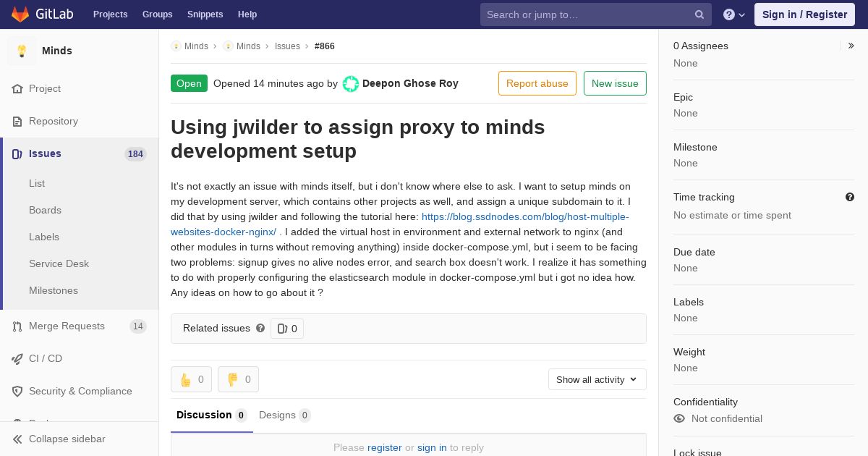Image resolution: width=868 pixels, height=456 pixels.
Task: Click the register link to reply
Action: pyautogui.click(x=384, y=447)
